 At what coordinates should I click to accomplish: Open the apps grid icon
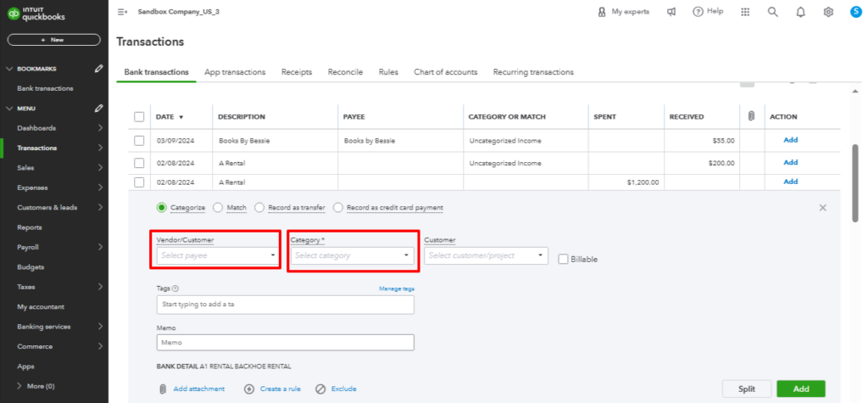point(745,12)
